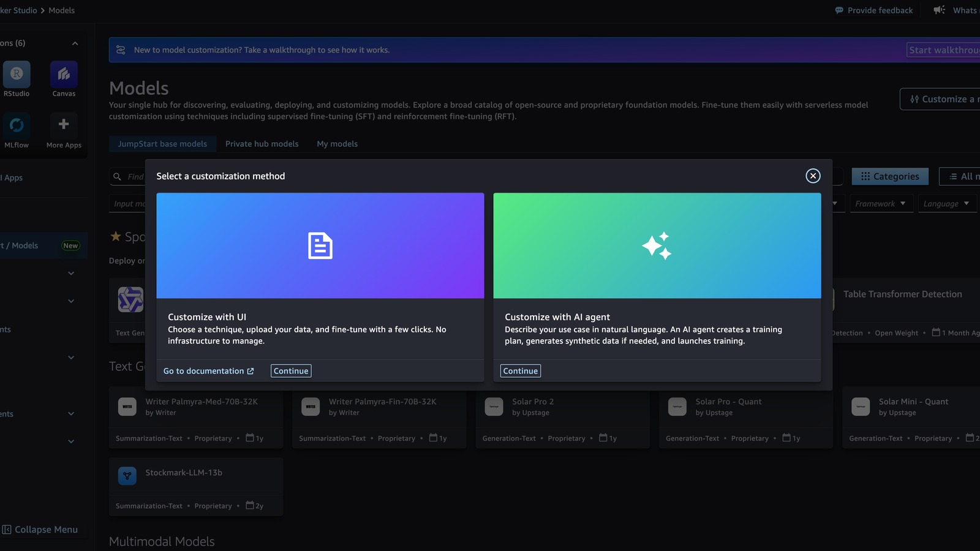The height and width of the screenshot is (551, 980).
Task: Click the Collapse Menu icon
Action: 7,530
